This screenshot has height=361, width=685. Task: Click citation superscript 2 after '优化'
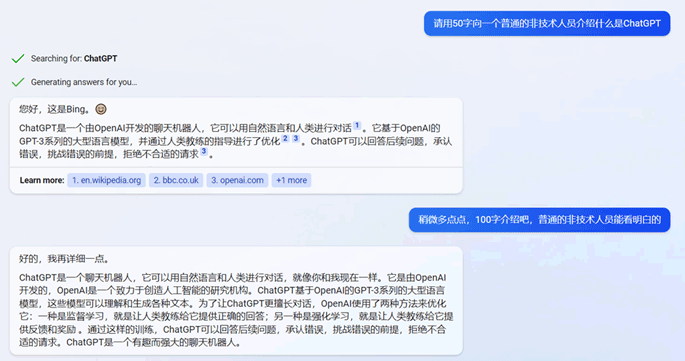(285, 139)
